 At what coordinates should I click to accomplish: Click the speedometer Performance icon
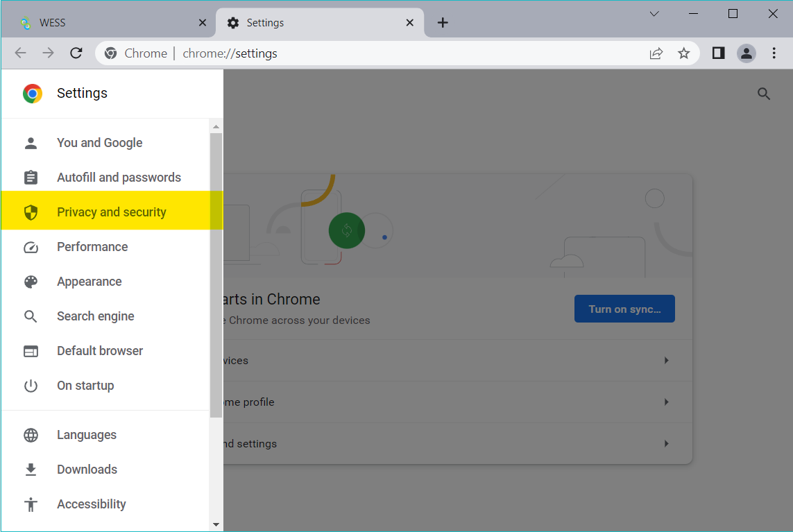point(31,248)
